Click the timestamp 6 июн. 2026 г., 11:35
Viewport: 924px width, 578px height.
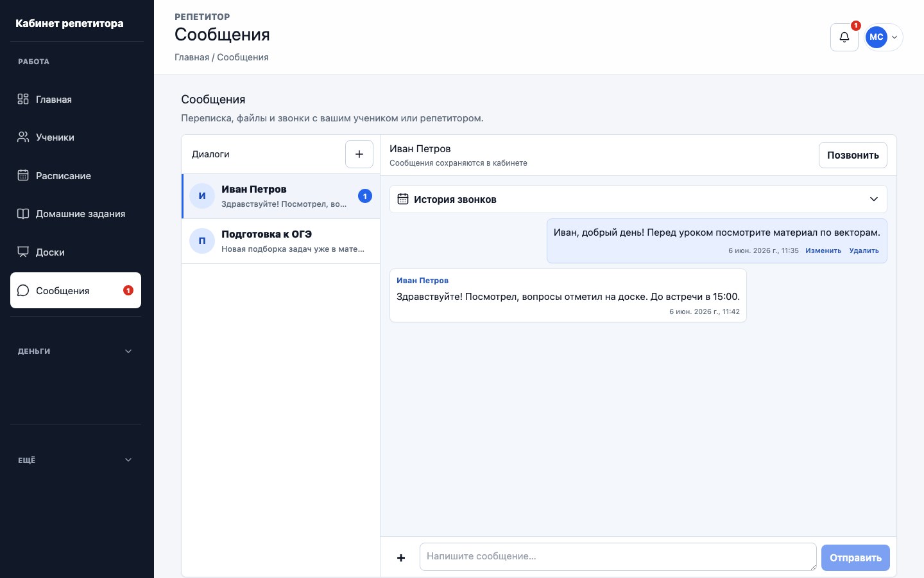point(764,250)
